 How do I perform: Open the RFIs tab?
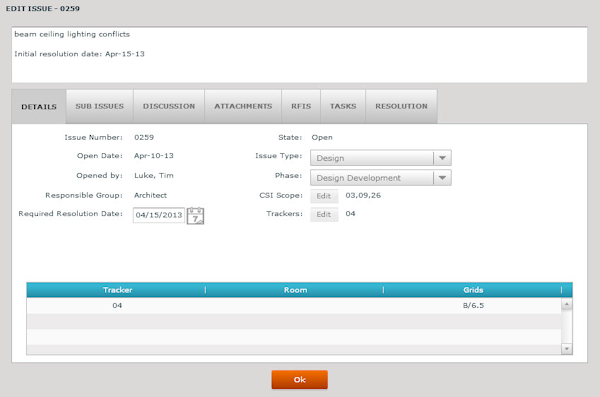point(301,106)
